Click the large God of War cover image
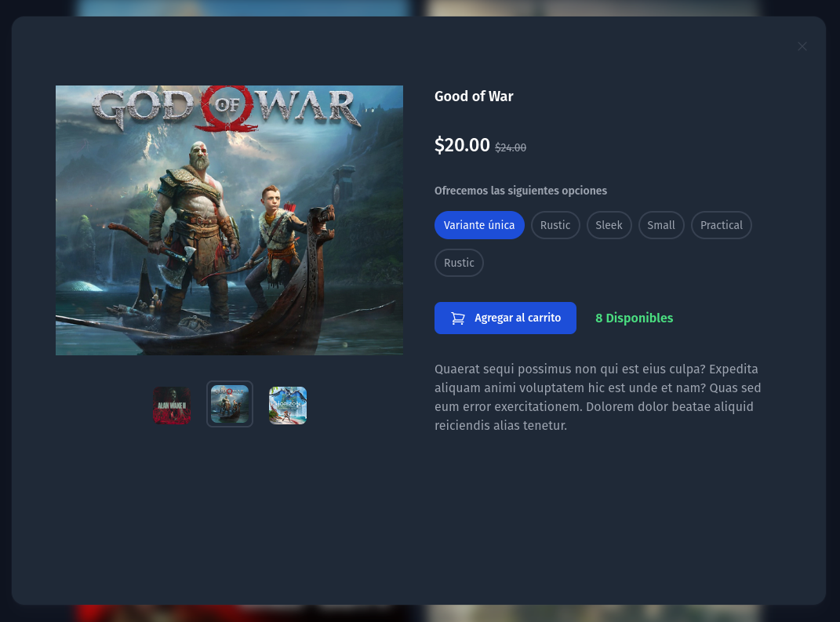Screen dimensions: 840x622 [229, 220]
